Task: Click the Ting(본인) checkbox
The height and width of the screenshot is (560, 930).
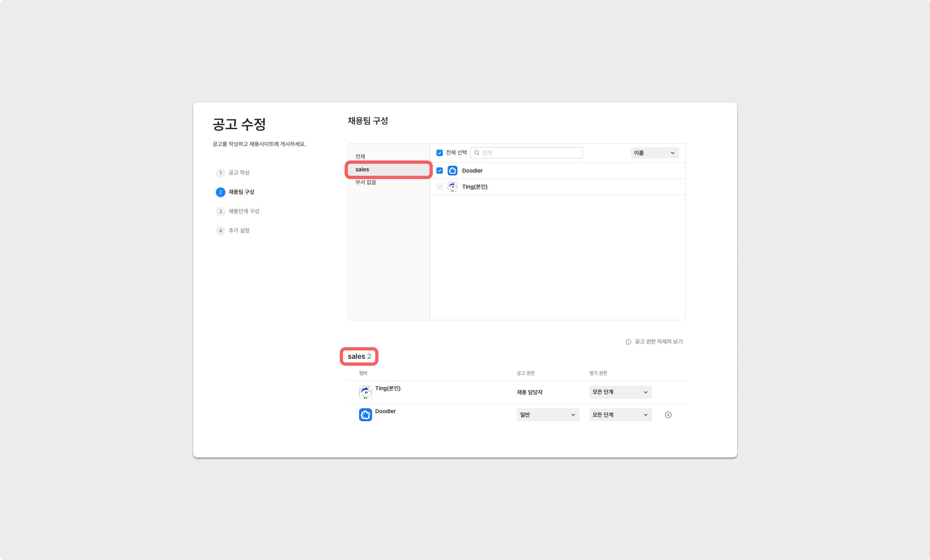Action: 440,187
